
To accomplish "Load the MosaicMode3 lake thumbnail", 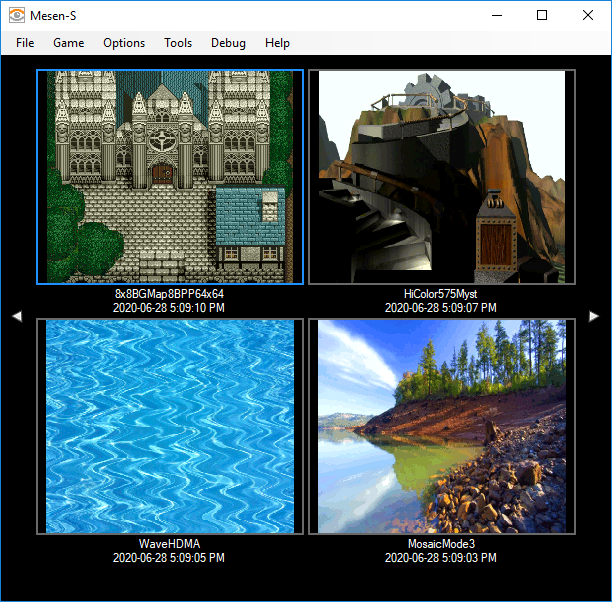I will (x=442, y=427).
